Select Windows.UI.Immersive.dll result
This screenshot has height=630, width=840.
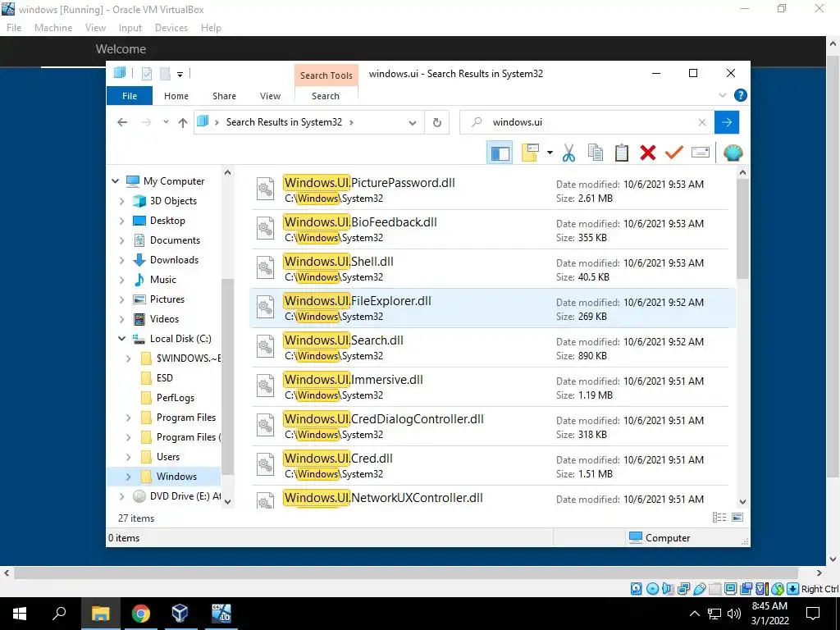click(x=492, y=387)
